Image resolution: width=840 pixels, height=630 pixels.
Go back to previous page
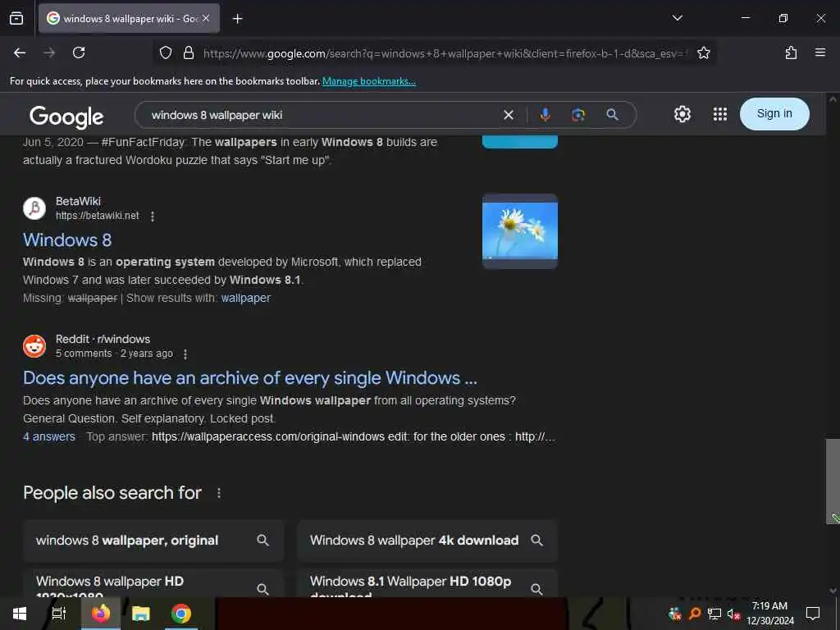tap(20, 52)
